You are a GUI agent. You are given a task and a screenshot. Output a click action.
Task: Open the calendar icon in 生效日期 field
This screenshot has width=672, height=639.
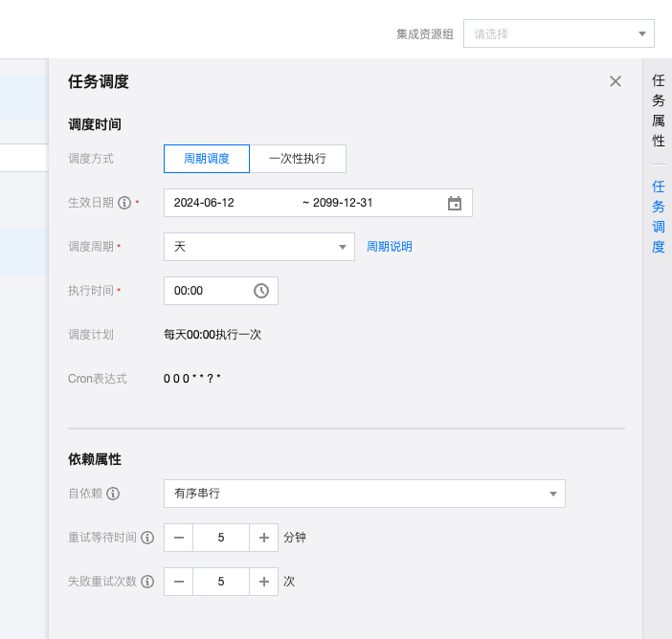click(455, 203)
